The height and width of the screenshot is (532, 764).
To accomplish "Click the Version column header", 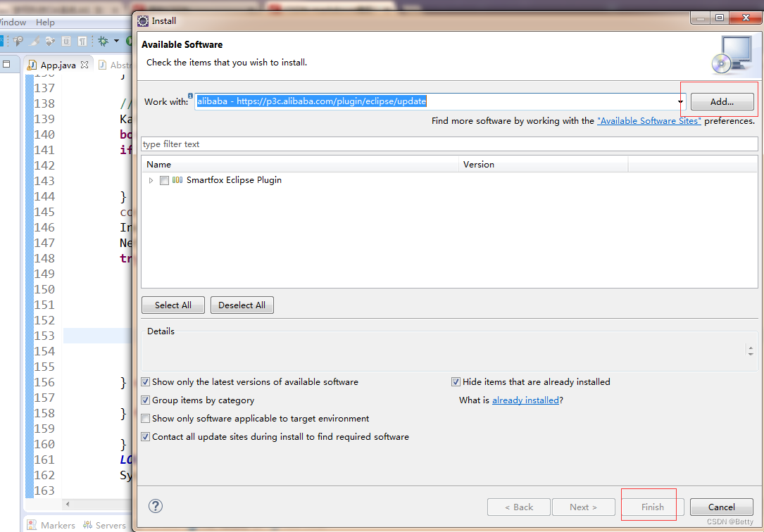I will [x=544, y=165].
